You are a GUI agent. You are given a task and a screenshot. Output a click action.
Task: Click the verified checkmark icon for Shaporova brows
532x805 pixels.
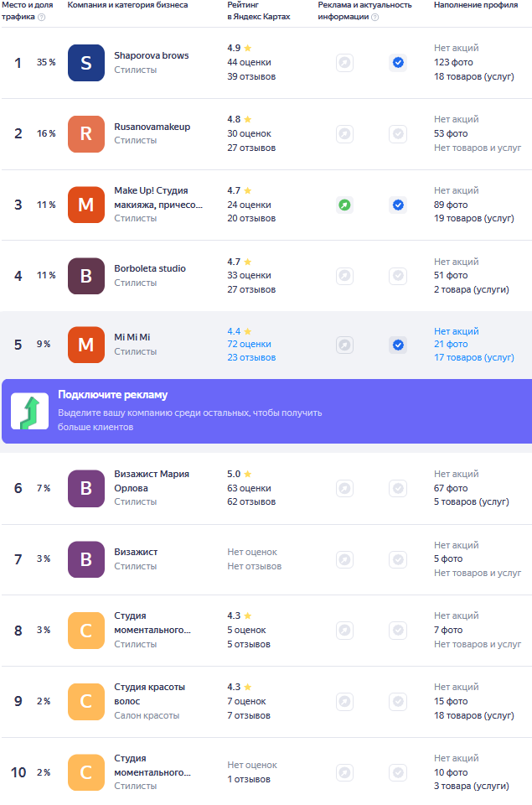[398, 63]
